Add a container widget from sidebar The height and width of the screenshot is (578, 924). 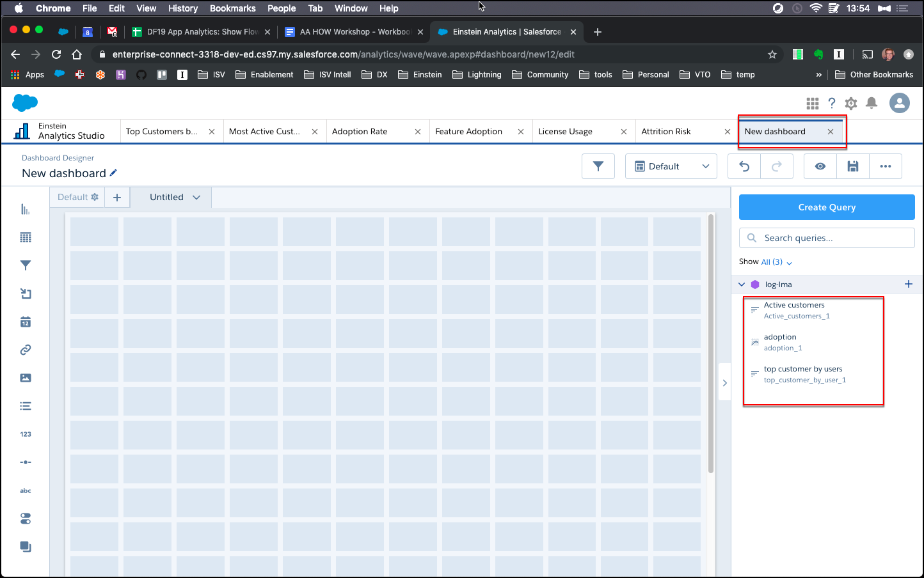click(26, 547)
